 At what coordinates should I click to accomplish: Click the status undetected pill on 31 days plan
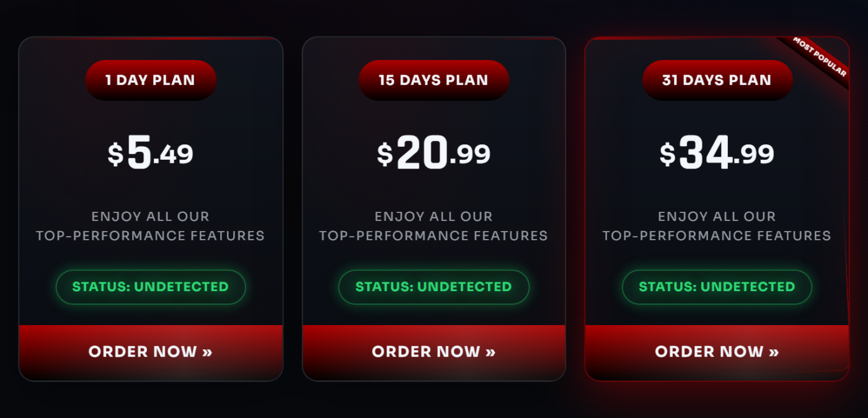pyautogui.click(x=717, y=287)
